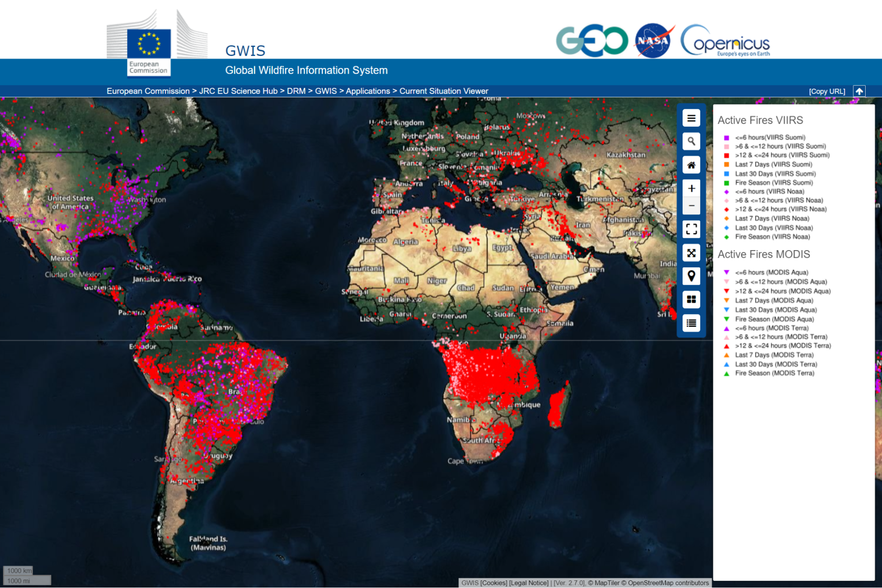This screenshot has width=882, height=588.
Task: Click the magnifier search tool
Action: click(691, 142)
